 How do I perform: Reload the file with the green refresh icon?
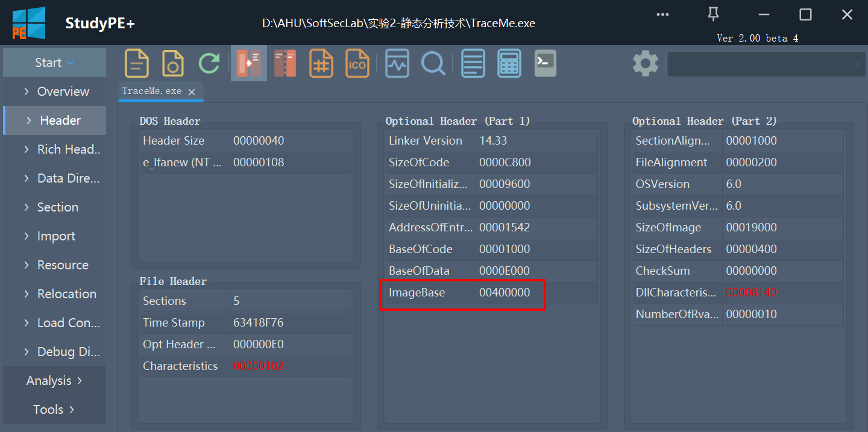[209, 63]
